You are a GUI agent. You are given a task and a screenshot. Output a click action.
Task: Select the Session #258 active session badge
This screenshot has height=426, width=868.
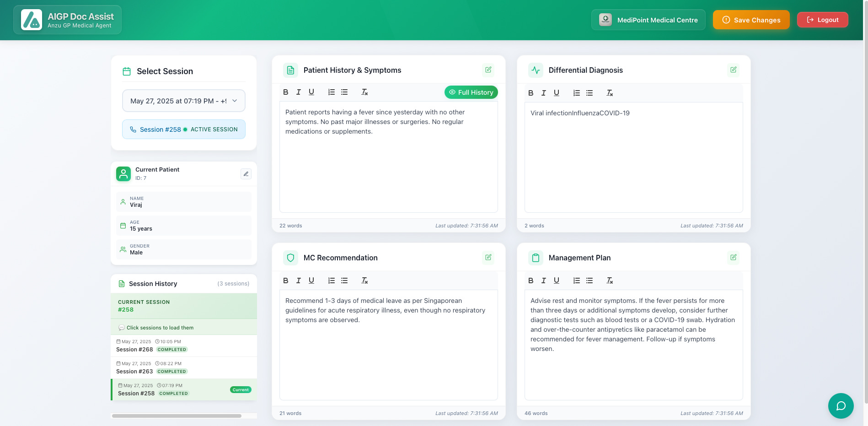click(184, 129)
